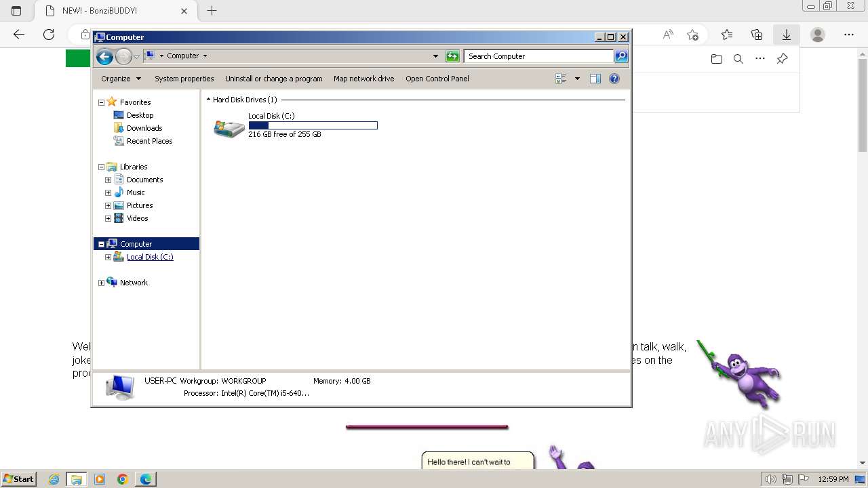This screenshot has width=868, height=488.
Task: Collapse the Libraries group
Action: point(101,167)
